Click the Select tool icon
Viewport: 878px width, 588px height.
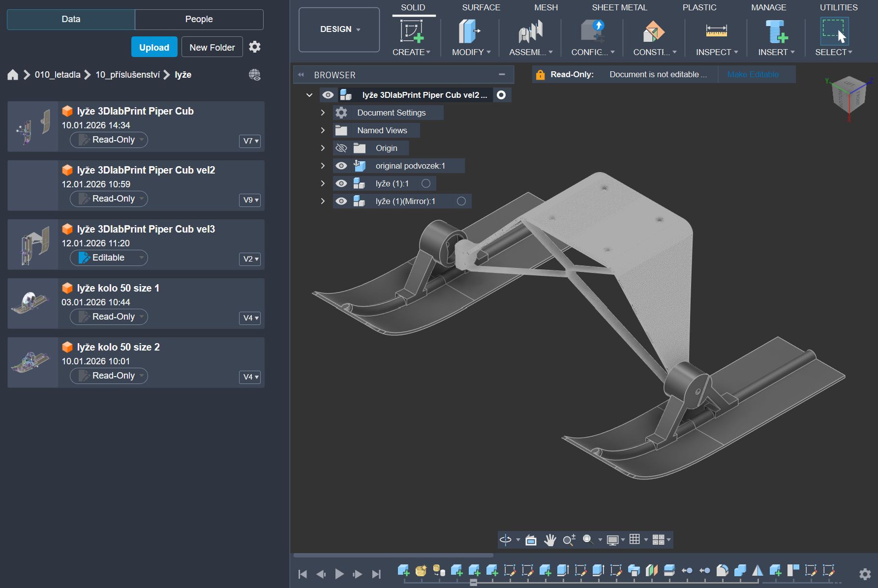coord(834,31)
